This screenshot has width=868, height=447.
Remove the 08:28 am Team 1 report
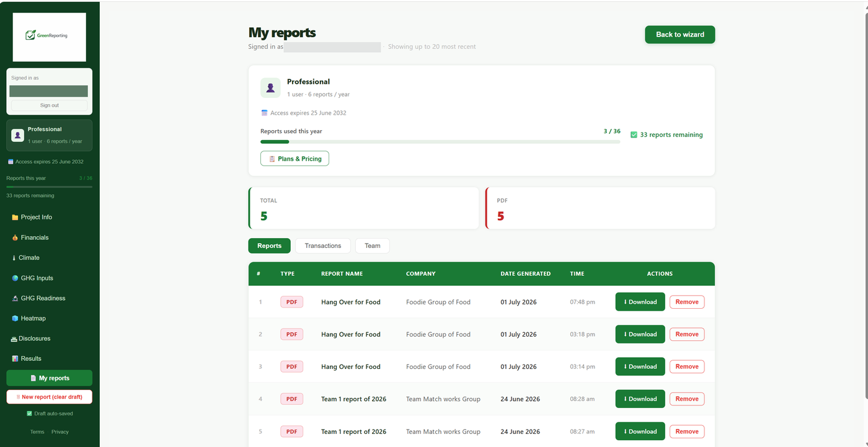coord(687,399)
